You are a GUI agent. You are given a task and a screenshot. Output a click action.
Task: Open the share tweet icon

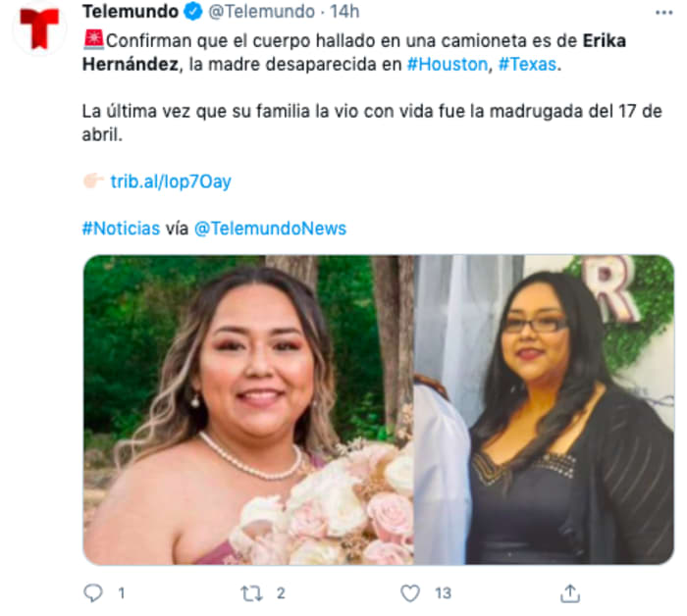570,593
